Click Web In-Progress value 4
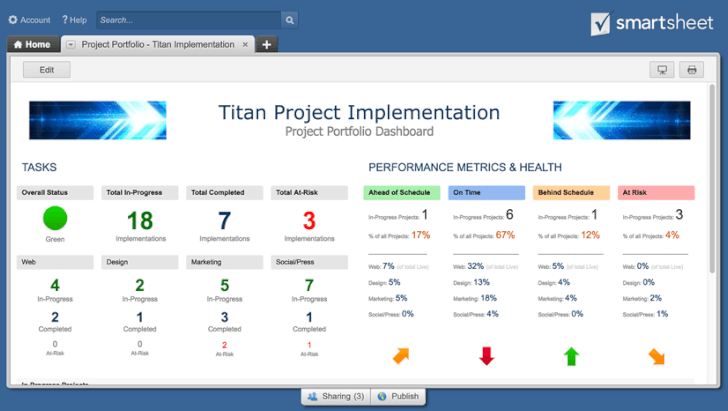The height and width of the screenshot is (411, 728). tap(55, 285)
